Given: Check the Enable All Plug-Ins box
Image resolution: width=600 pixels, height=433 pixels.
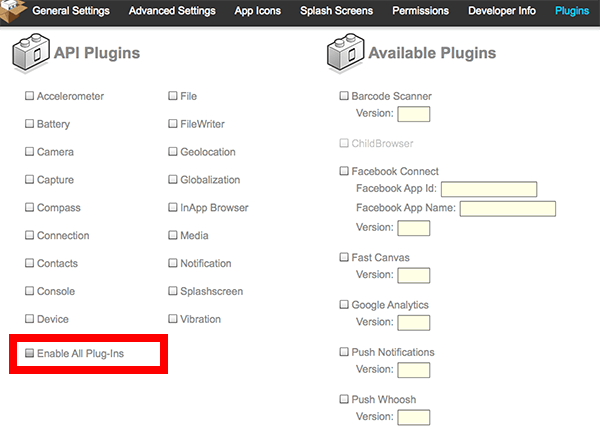Looking at the screenshot, I should (29, 353).
